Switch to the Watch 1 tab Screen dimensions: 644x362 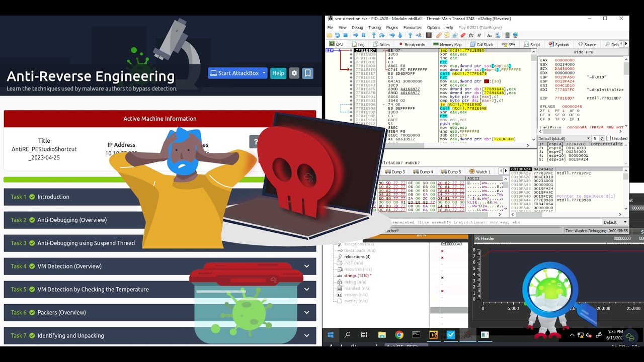coord(479,172)
